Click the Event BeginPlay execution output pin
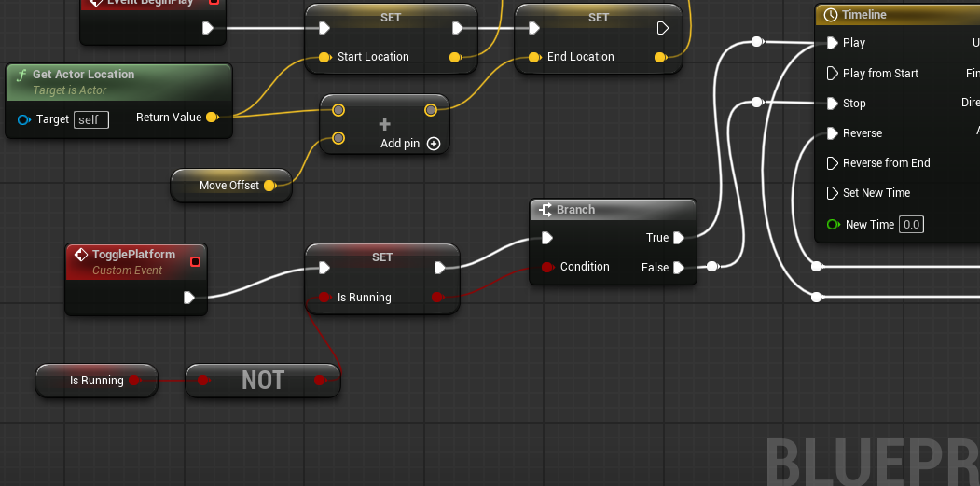This screenshot has height=486, width=980. 208,28
